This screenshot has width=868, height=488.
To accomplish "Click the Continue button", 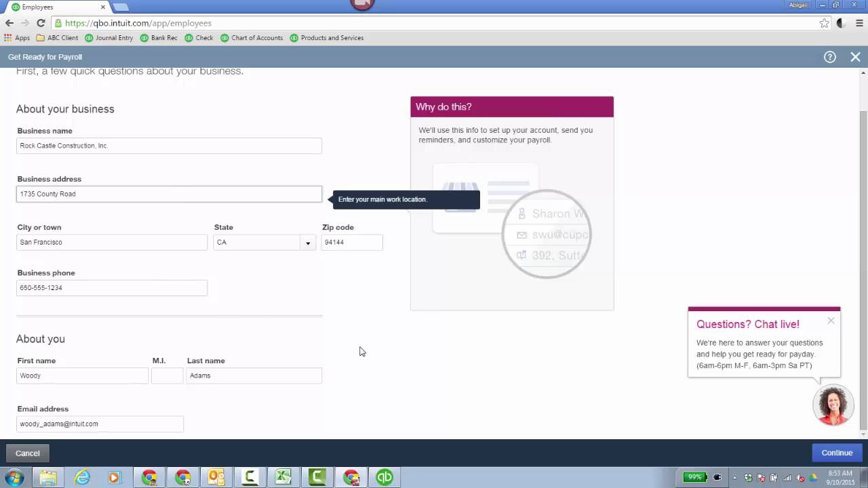I will [837, 453].
